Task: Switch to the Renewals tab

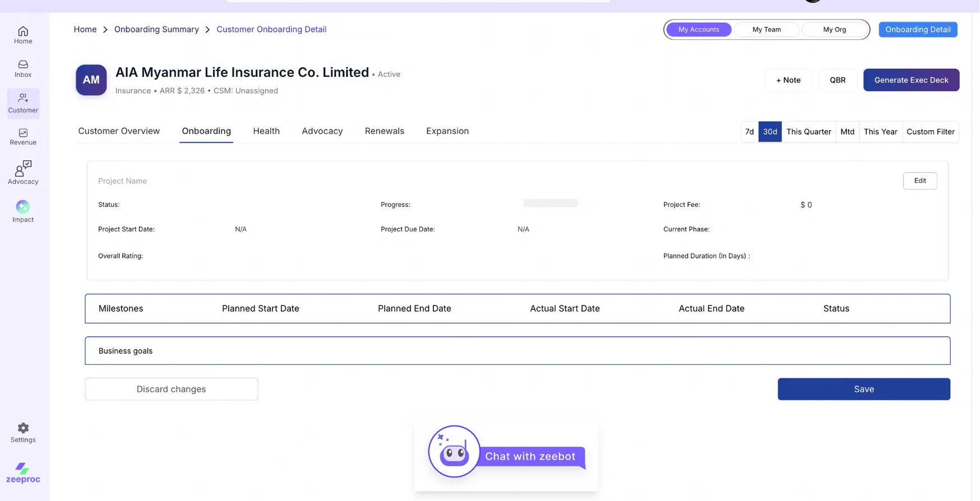Action: point(384,131)
